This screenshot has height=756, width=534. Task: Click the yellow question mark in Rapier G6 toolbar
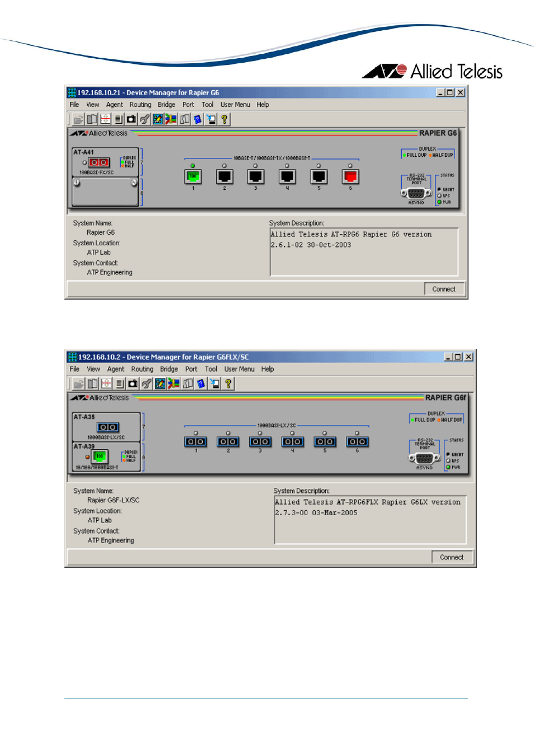[224, 119]
